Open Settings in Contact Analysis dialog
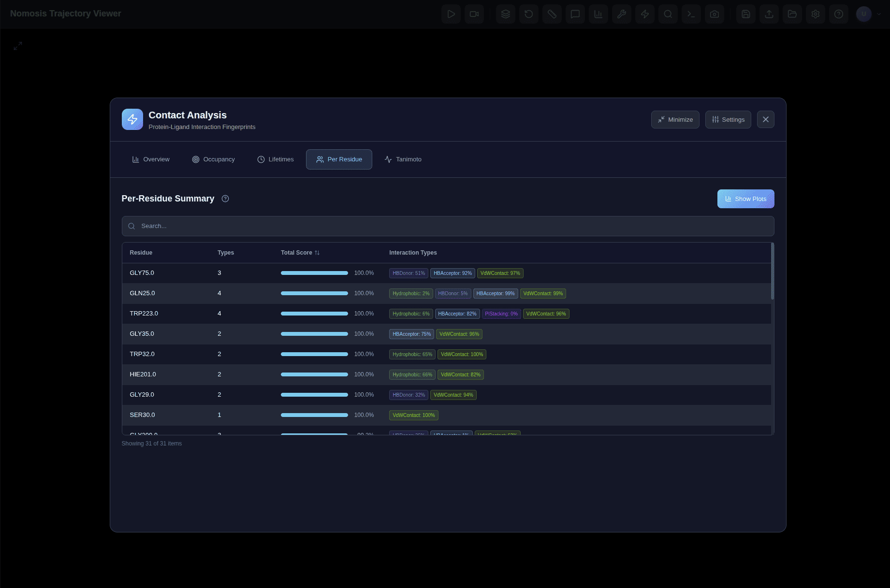This screenshot has height=588, width=890. click(728, 120)
